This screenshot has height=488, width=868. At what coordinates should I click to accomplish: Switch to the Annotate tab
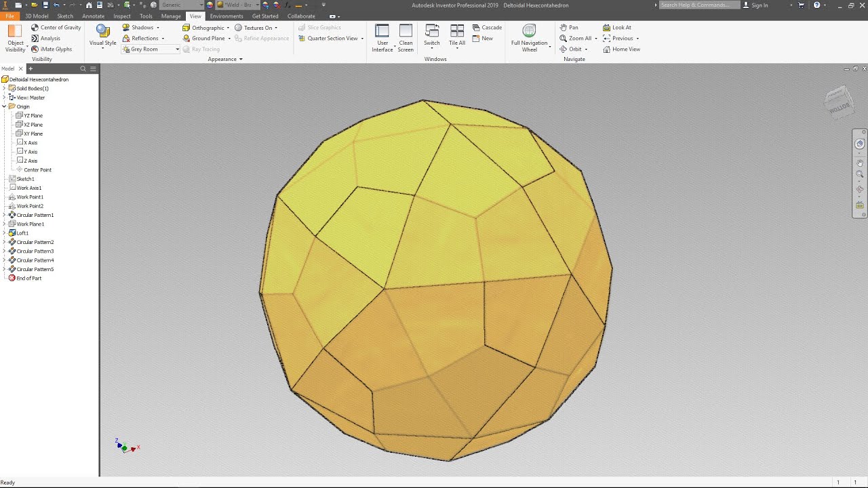[x=94, y=16]
